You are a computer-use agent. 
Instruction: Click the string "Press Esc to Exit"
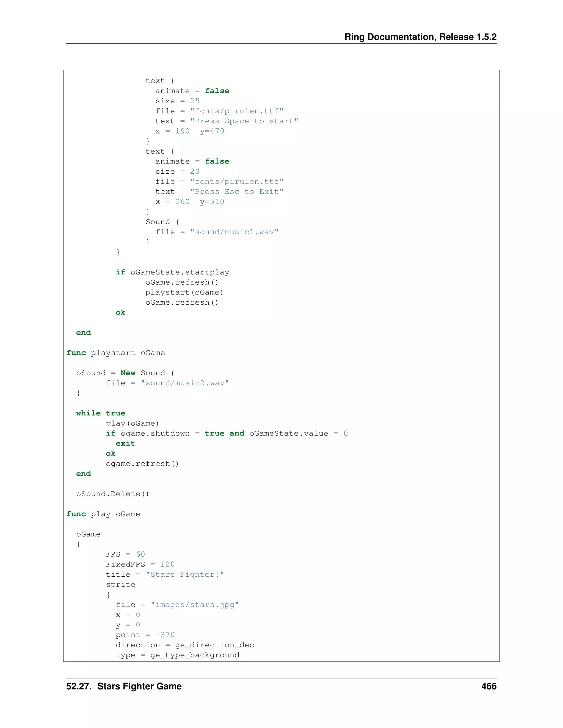pyautogui.click(x=236, y=192)
